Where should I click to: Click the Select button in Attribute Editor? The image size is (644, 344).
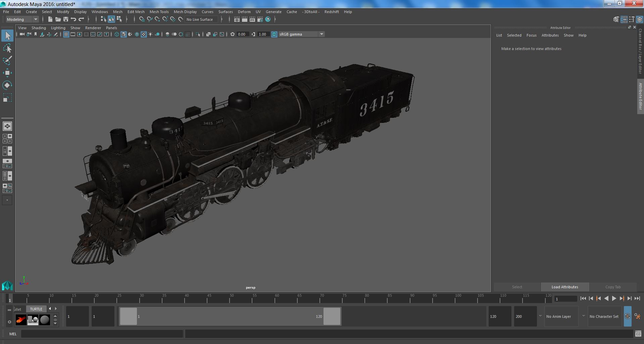tap(517, 287)
